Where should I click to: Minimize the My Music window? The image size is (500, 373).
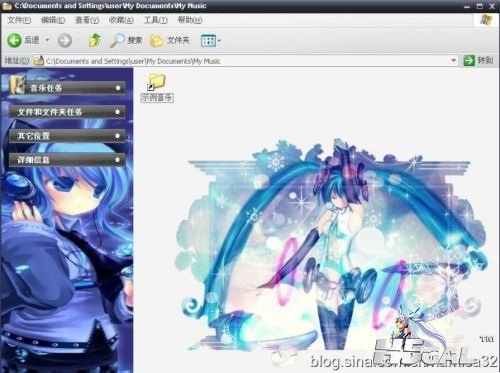(x=467, y=6)
